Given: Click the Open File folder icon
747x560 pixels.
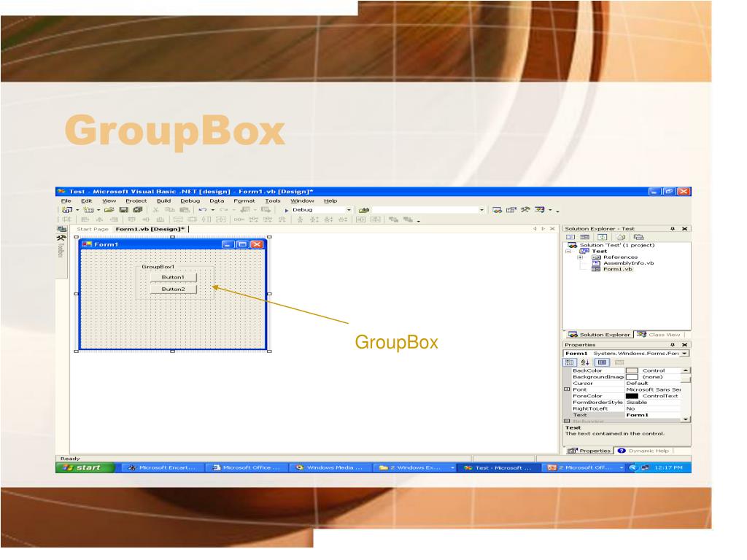Looking at the screenshot, I should point(109,210).
